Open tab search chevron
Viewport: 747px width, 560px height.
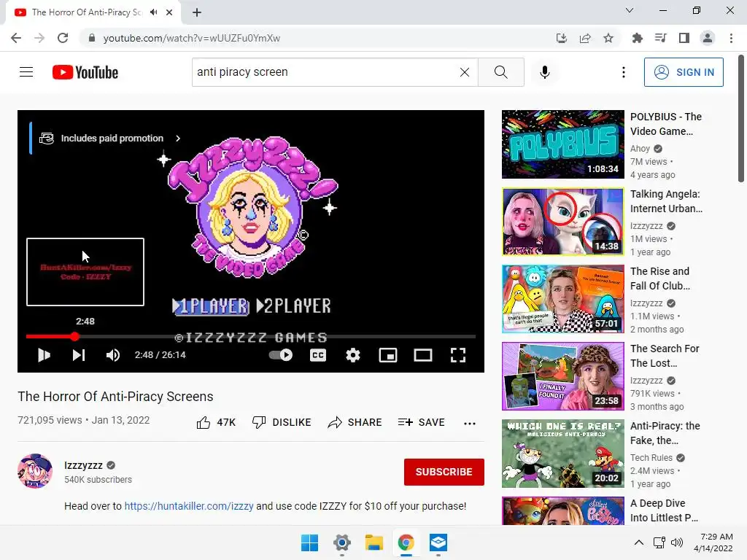630,10
